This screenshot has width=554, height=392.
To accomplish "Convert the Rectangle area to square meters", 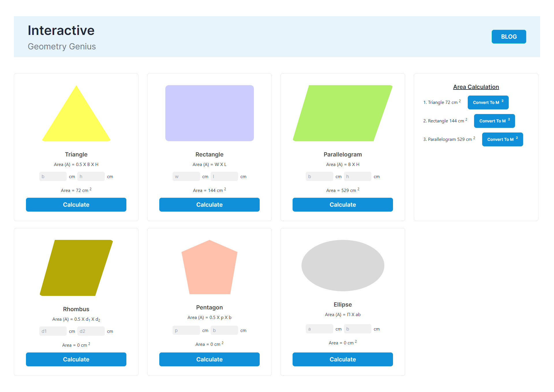I will pos(494,121).
